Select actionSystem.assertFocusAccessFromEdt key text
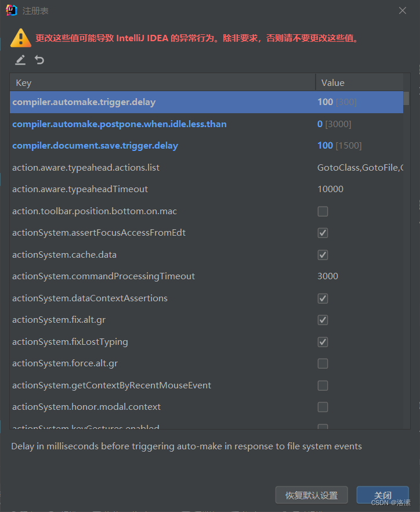The width and height of the screenshot is (420, 512). click(x=99, y=233)
